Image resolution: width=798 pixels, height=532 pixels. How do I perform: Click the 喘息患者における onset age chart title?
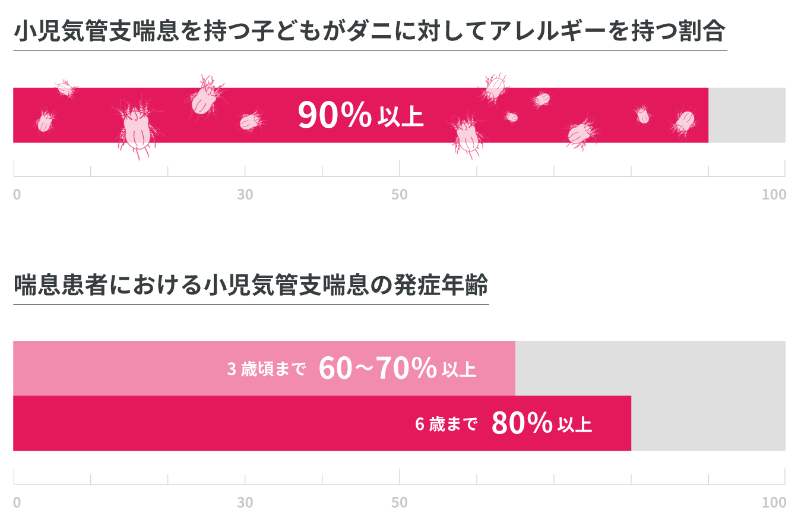(251, 286)
